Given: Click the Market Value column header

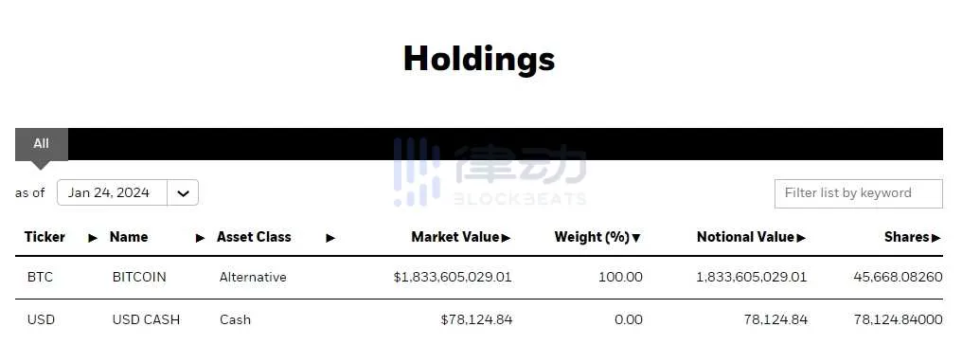Looking at the screenshot, I should (455, 237).
